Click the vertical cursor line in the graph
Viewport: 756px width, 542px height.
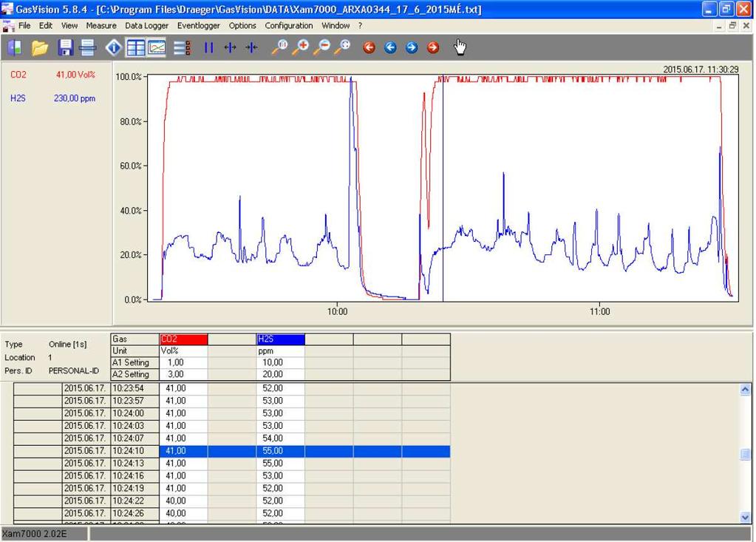[x=443, y=188]
